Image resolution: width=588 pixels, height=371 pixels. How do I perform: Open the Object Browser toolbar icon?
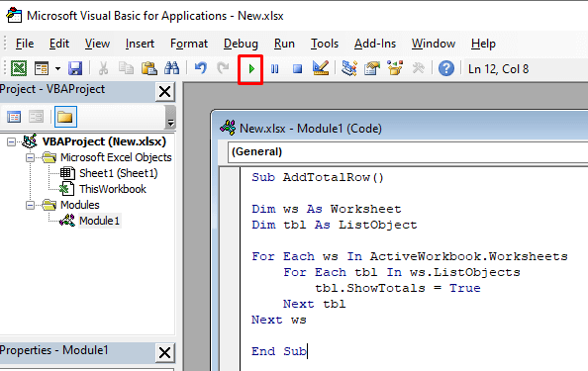(395, 68)
